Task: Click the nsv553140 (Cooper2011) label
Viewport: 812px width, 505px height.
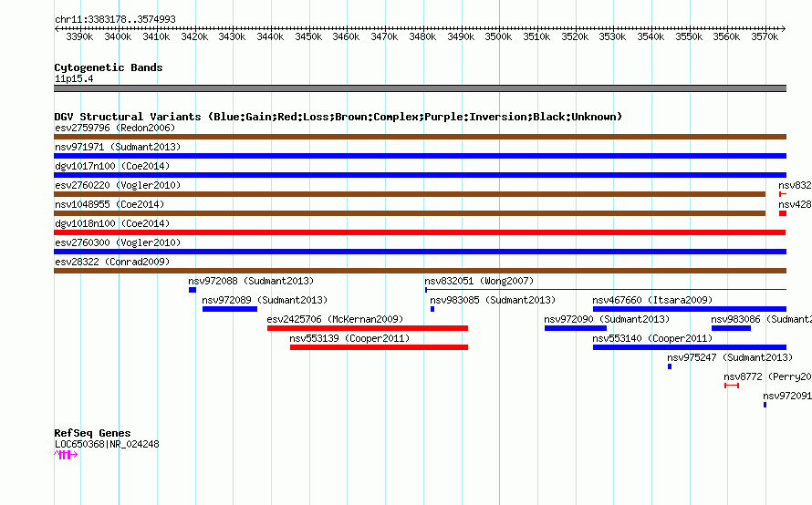Action: (652, 338)
